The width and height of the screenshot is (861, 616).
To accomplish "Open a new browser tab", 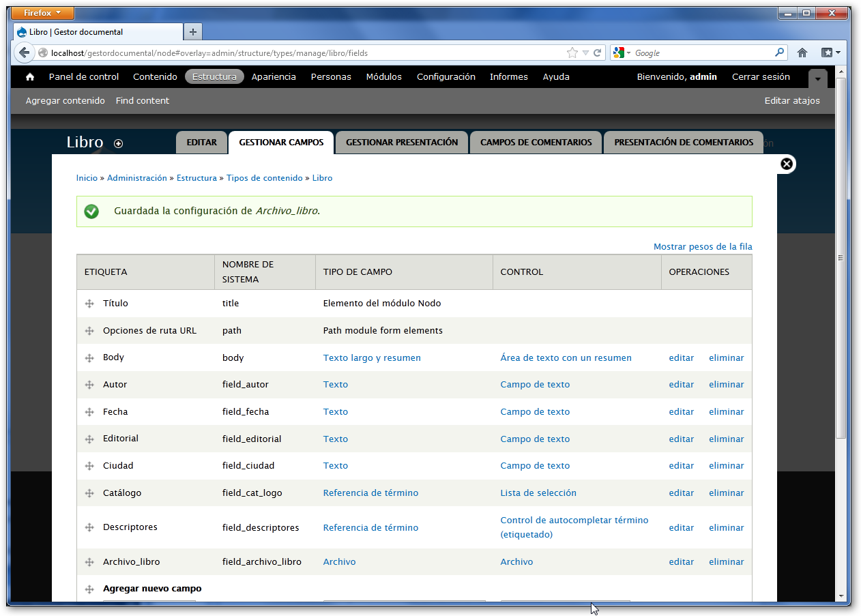I will (x=193, y=32).
